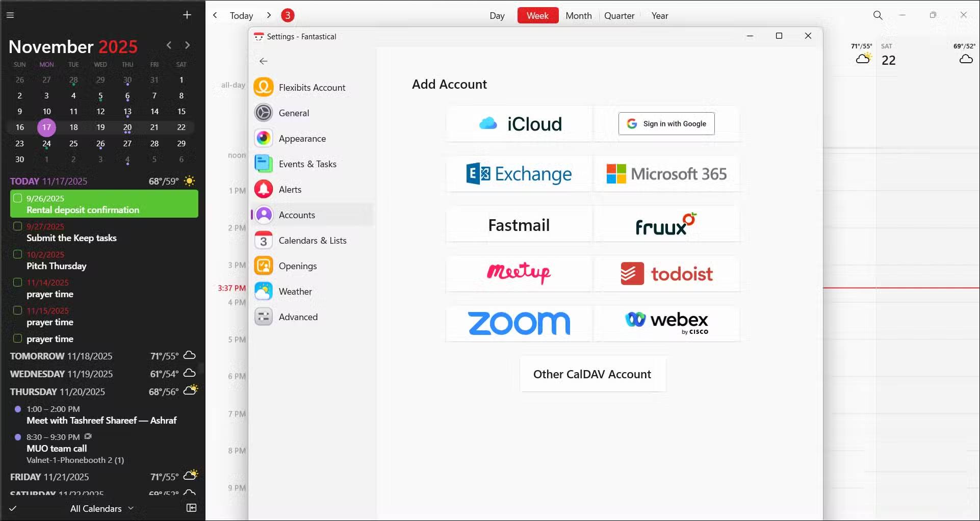Open Advanced settings
The height and width of the screenshot is (521, 980).
tap(312, 317)
